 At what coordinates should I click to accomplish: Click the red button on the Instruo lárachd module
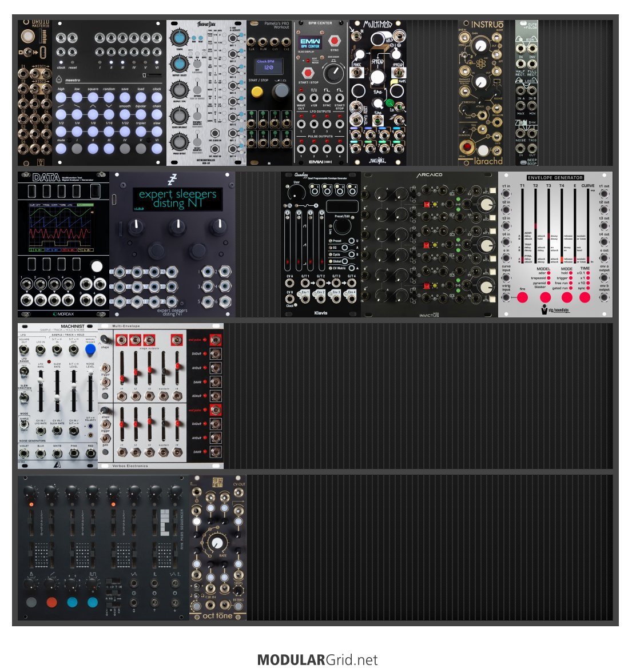point(467,148)
